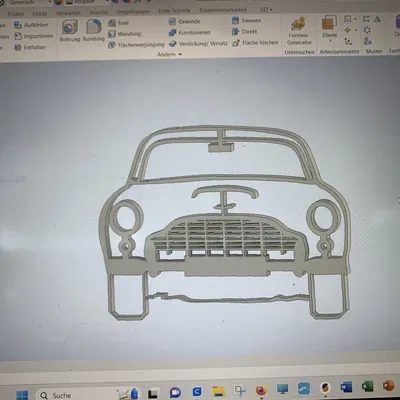400x400 pixels.
Task: Click the UCS icon in Arbeitselemente
Action: point(348,41)
